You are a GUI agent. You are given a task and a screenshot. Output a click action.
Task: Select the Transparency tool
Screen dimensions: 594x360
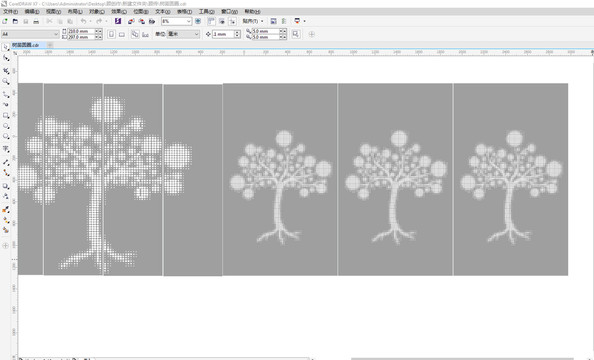(x=6, y=196)
